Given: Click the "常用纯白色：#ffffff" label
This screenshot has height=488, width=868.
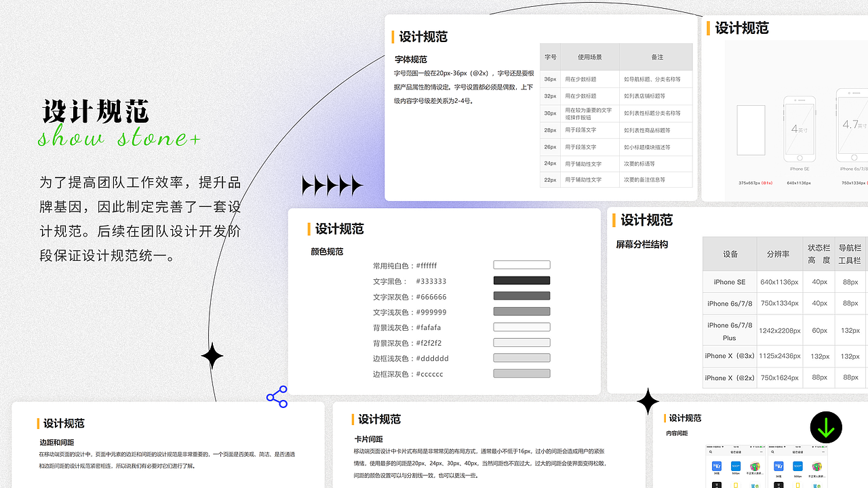Looking at the screenshot, I should [405, 266].
